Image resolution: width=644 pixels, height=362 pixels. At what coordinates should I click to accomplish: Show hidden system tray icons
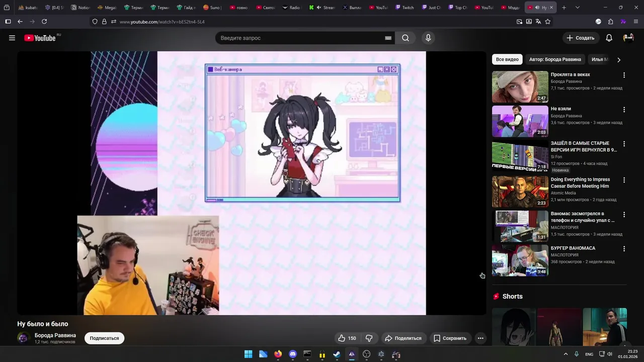click(566, 354)
